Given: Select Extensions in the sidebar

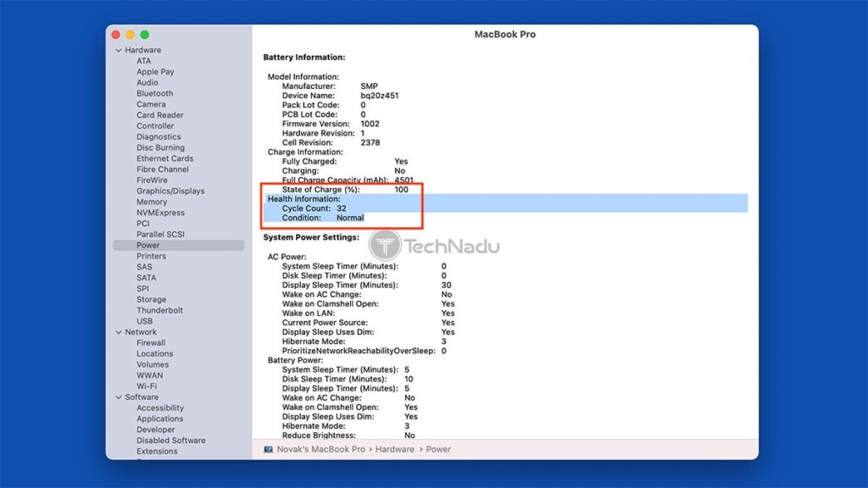Looking at the screenshot, I should [x=157, y=452].
